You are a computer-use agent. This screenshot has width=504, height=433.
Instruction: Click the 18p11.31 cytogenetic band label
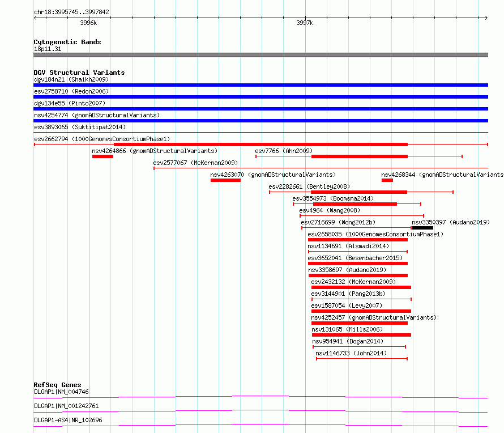[x=48, y=49]
